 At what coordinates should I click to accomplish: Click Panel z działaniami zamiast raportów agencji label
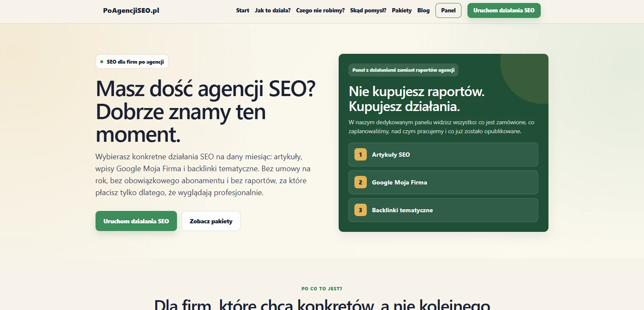point(403,70)
